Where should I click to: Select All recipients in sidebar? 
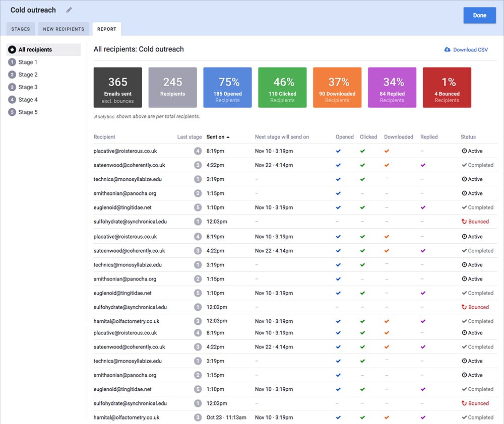coord(44,49)
